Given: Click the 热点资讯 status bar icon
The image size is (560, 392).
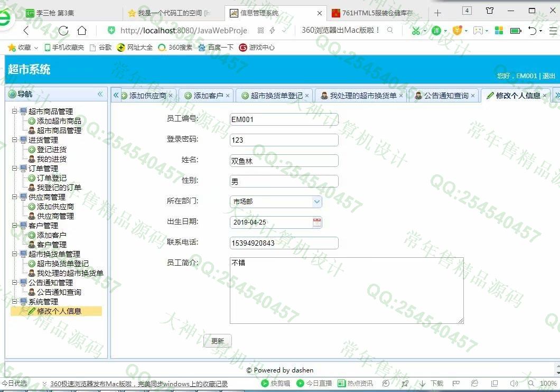Looking at the screenshot, I should coord(341,384).
